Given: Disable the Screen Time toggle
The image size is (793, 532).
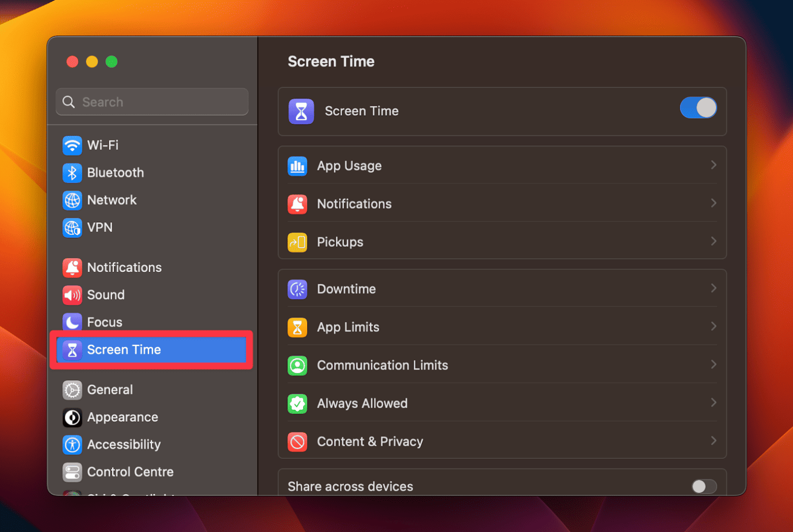Looking at the screenshot, I should pos(698,108).
